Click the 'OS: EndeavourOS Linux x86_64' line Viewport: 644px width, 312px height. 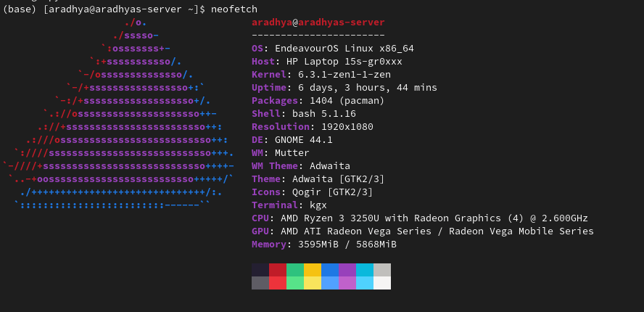click(333, 49)
